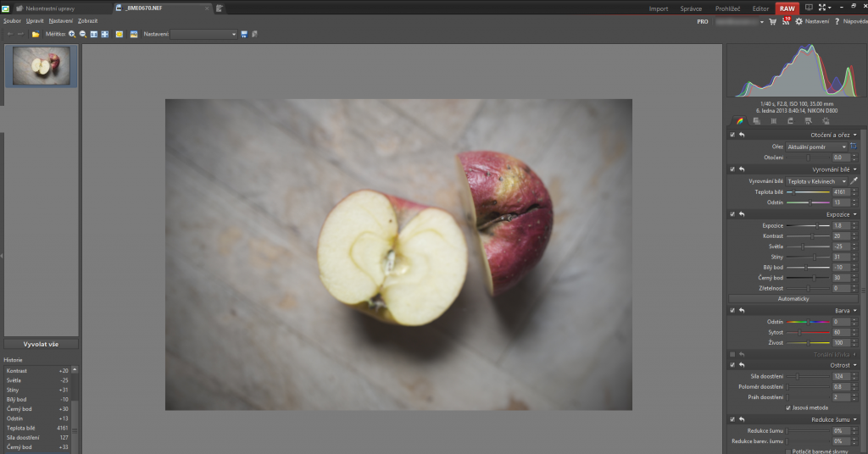The width and height of the screenshot is (868, 454).
Task: Toggle the Barva section checkbox
Action: [732, 310]
